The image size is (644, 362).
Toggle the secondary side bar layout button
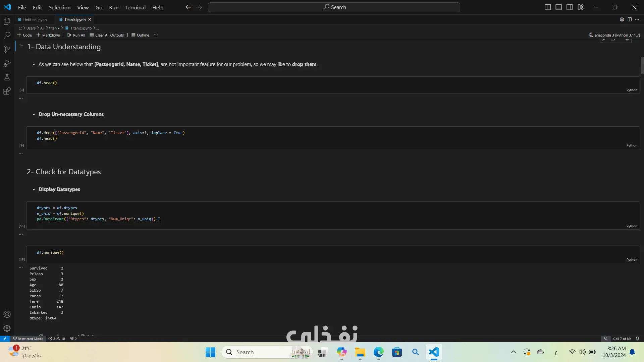570,7
